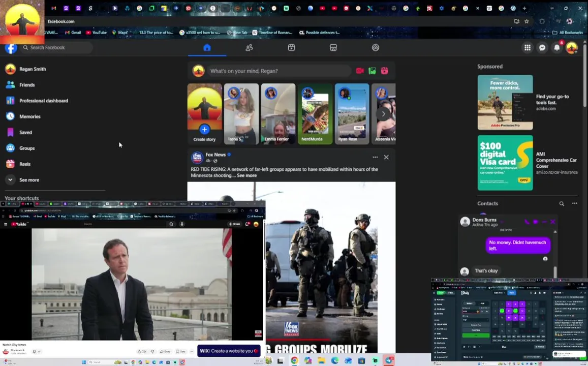This screenshot has width=588, height=366.
Task: Click the Search Facebook field
Action: pyautogui.click(x=56, y=48)
